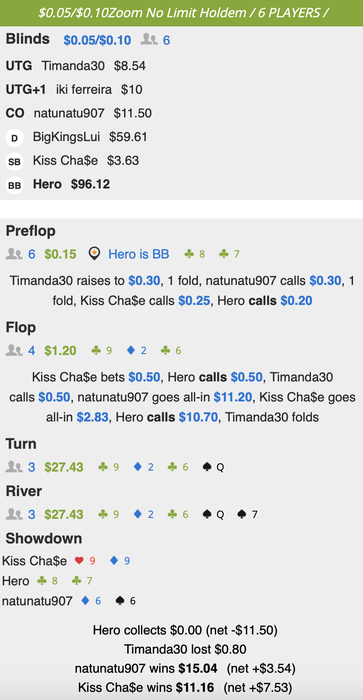Click natunatu907 all-in amount $11.20

click(232, 397)
